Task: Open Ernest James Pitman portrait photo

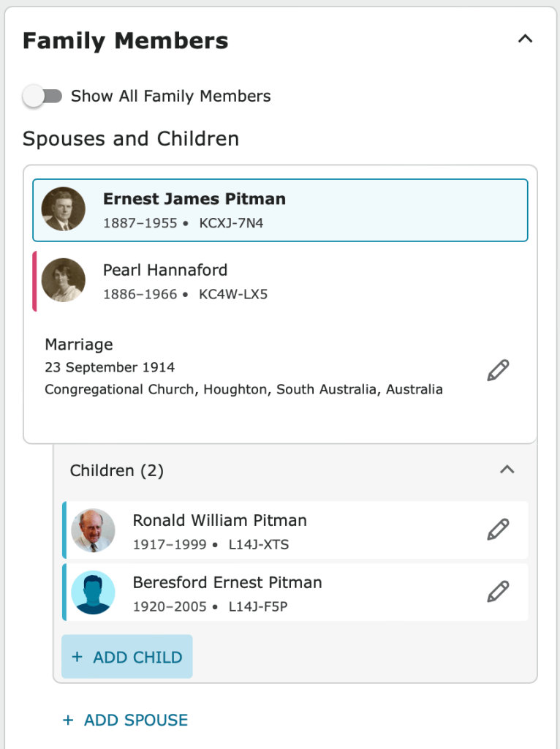Action: point(64,209)
